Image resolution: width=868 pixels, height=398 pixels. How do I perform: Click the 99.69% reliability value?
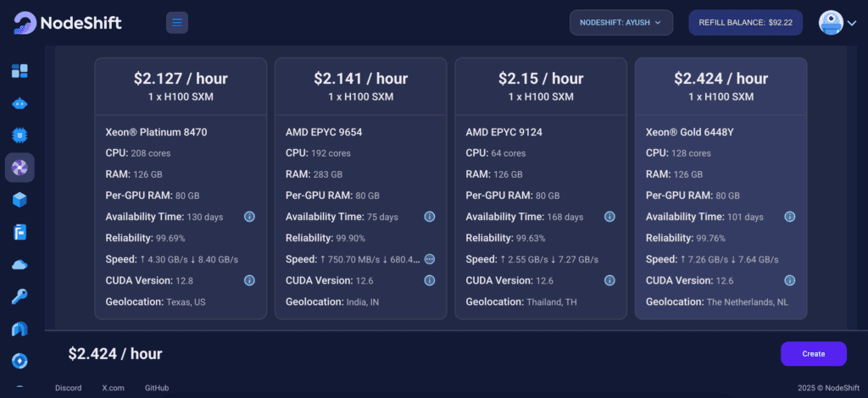[170, 238]
